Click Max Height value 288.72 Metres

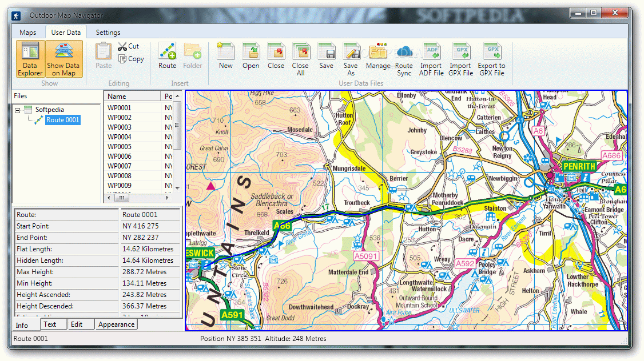coord(144,272)
